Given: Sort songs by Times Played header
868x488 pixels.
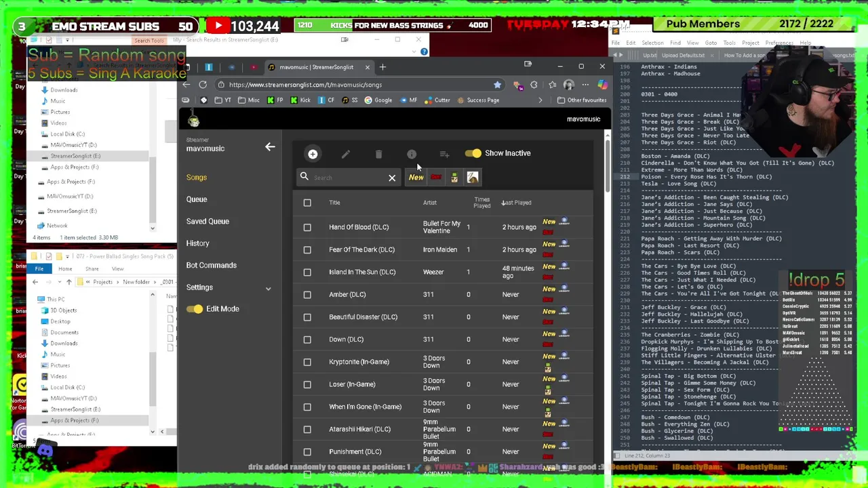Looking at the screenshot, I should [x=482, y=203].
